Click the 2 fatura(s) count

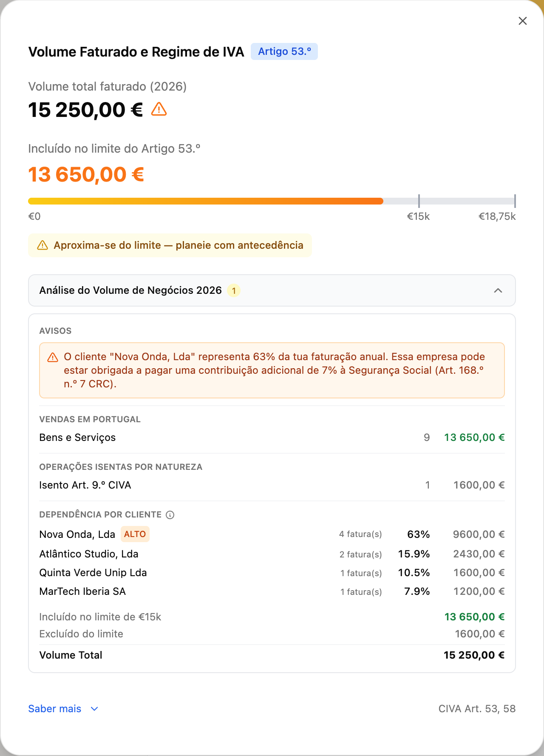click(360, 554)
